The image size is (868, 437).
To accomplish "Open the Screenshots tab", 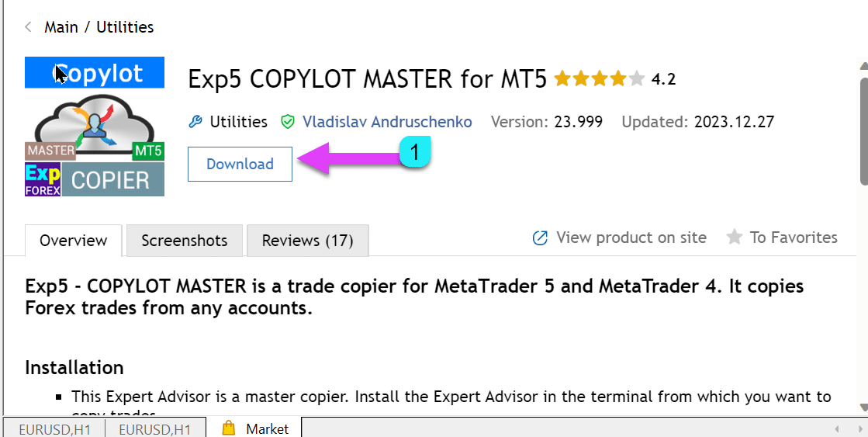I will click(x=185, y=241).
